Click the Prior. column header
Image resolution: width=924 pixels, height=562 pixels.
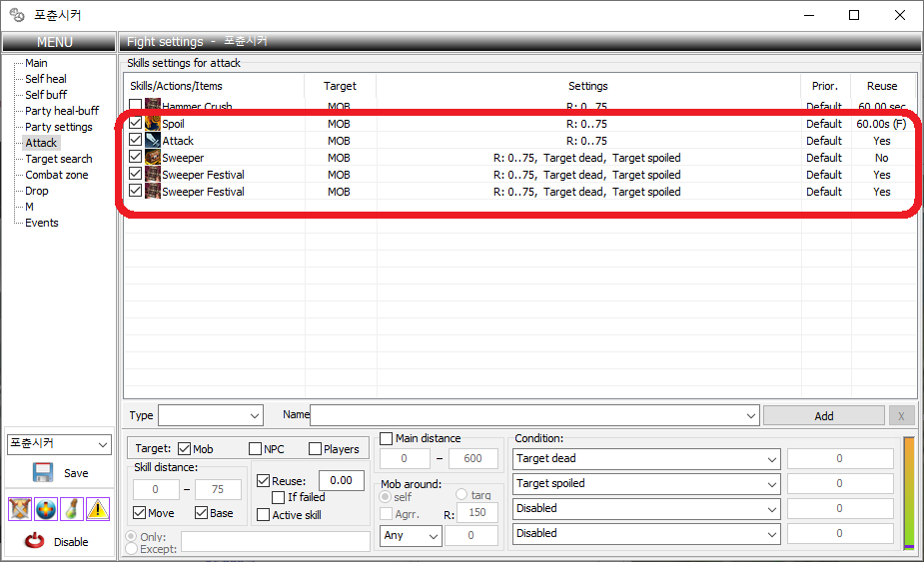pyautogui.click(x=824, y=86)
